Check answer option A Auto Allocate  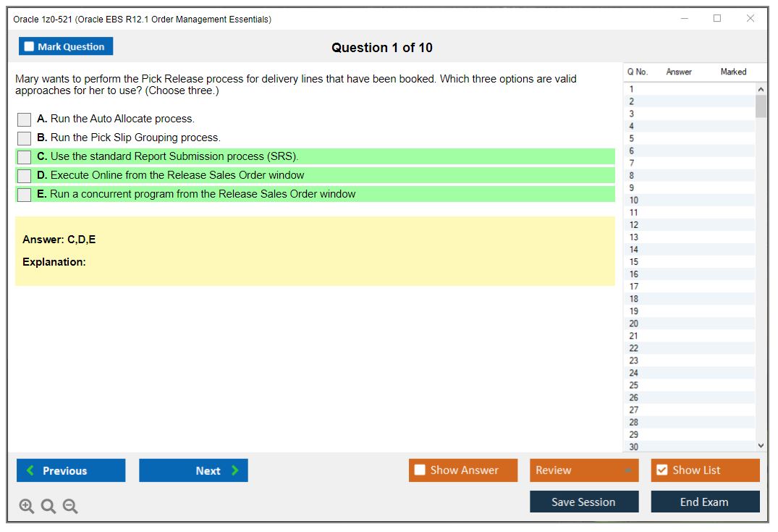click(24, 119)
